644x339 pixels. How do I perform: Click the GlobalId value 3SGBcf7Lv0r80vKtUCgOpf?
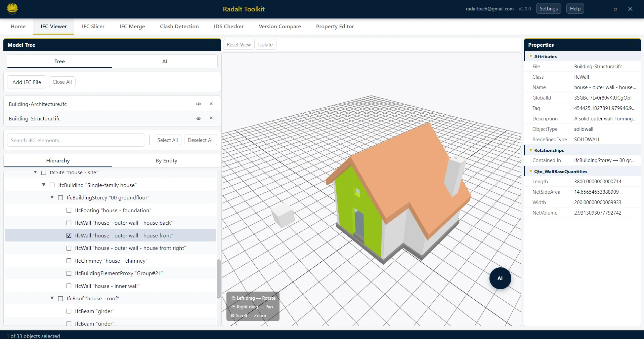603,98
